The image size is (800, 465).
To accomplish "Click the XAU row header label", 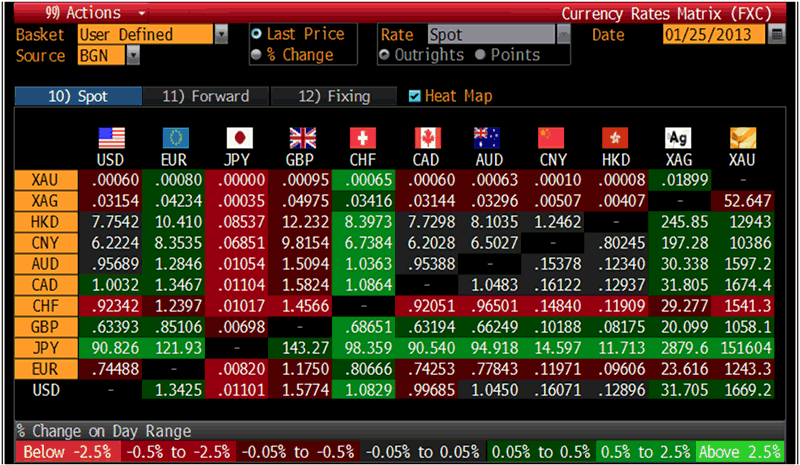I will coord(44,180).
